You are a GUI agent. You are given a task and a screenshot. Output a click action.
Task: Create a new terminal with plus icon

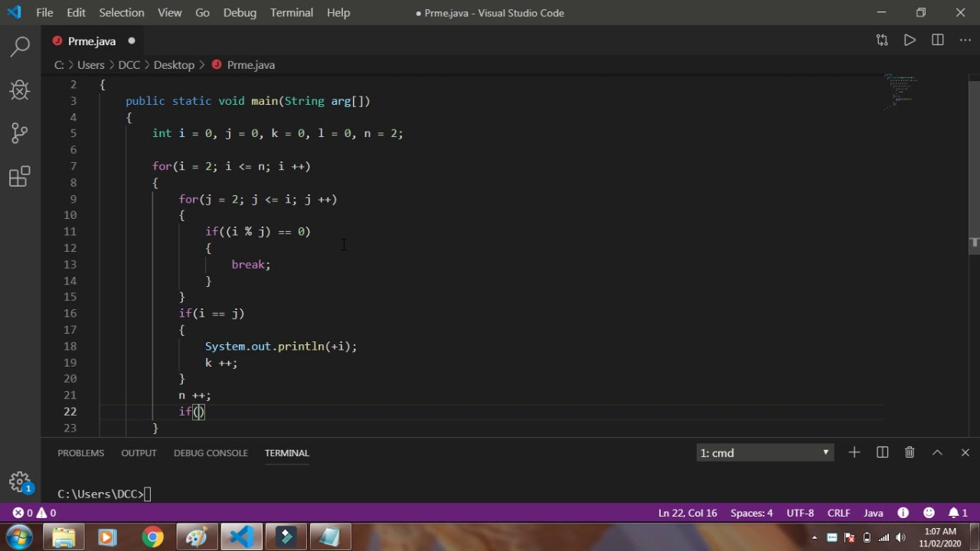854,452
